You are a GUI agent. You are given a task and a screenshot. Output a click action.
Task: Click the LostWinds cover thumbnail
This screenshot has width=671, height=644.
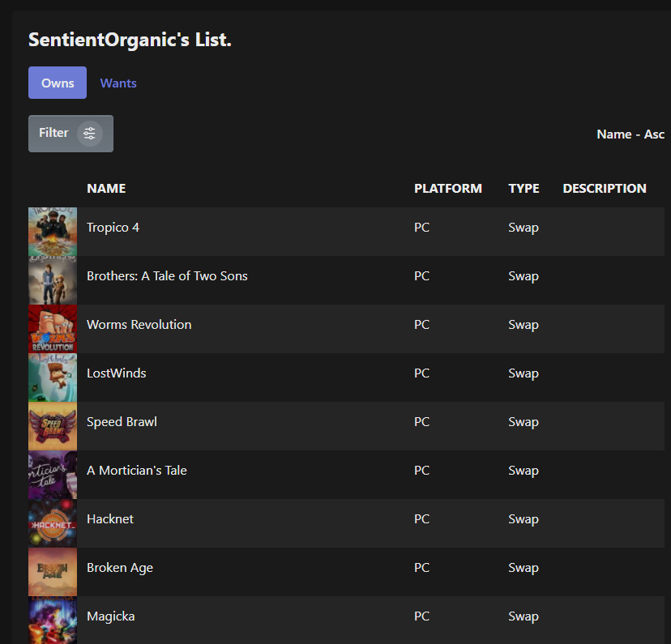tap(53, 377)
